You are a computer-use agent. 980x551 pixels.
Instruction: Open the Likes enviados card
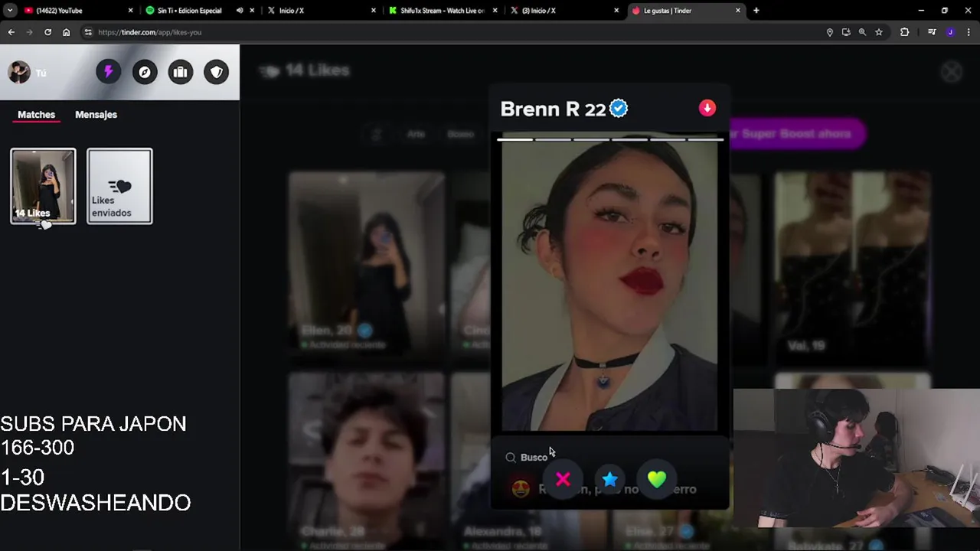pyautogui.click(x=119, y=186)
